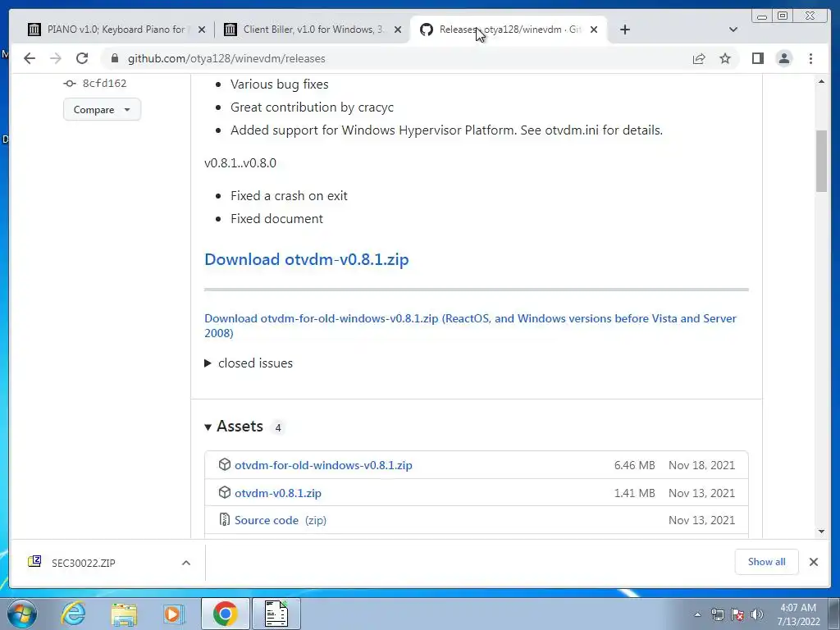Click the Assets count badge 4

coord(277,427)
